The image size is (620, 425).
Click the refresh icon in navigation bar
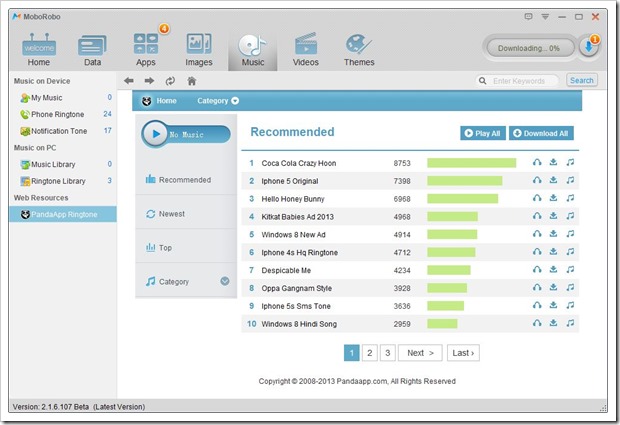(x=170, y=81)
